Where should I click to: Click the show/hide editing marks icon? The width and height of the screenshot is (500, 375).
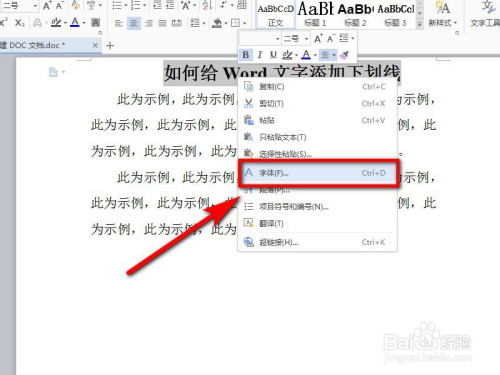coord(222,5)
